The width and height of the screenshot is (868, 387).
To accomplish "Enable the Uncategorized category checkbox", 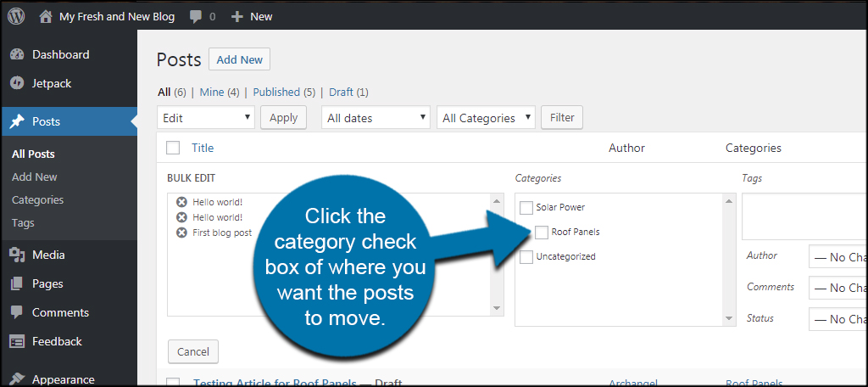I will [x=526, y=256].
